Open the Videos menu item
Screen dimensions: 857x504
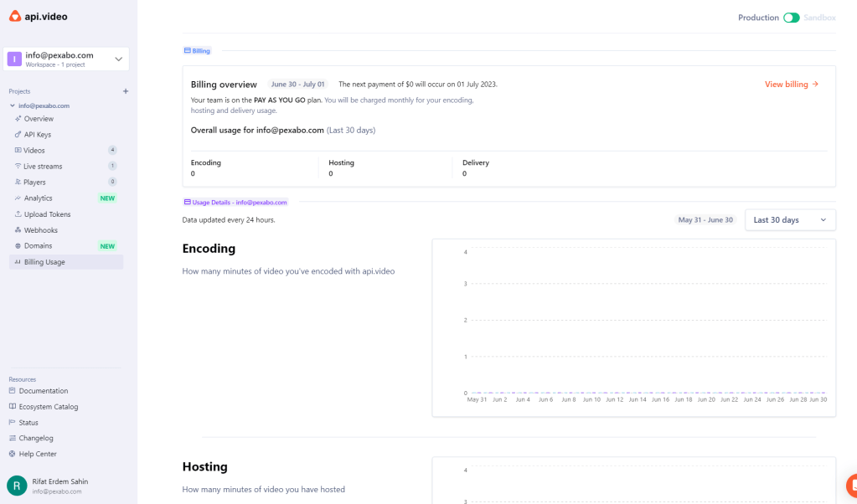point(34,150)
